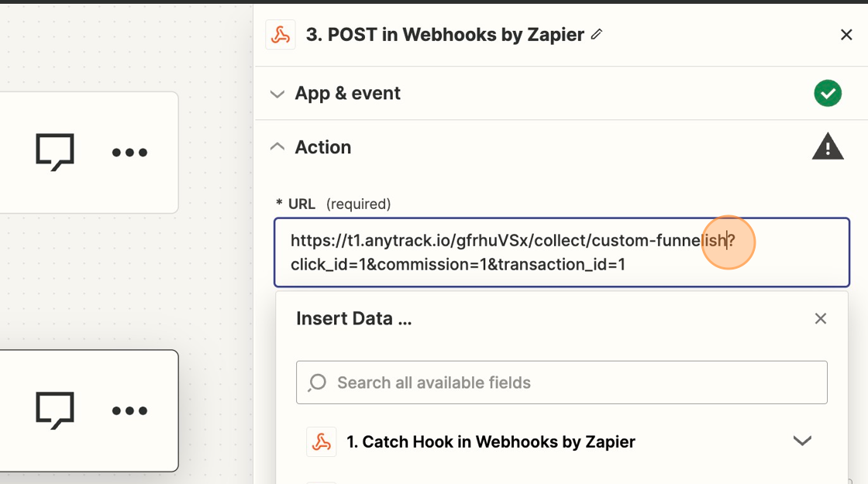This screenshot has height=484, width=868.
Task: Click the green App & event checkmark
Action: pos(828,93)
